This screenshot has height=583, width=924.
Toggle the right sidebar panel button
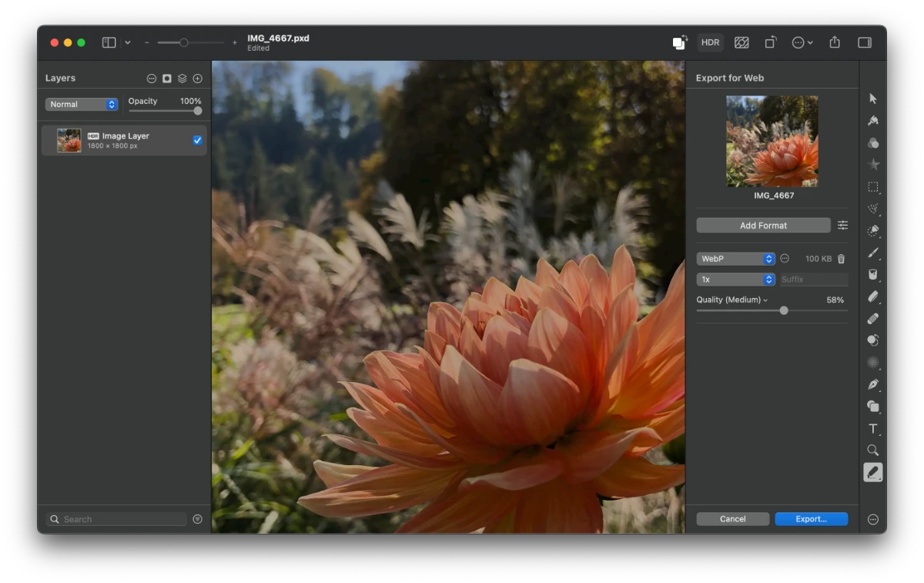pyautogui.click(x=865, y=42)
